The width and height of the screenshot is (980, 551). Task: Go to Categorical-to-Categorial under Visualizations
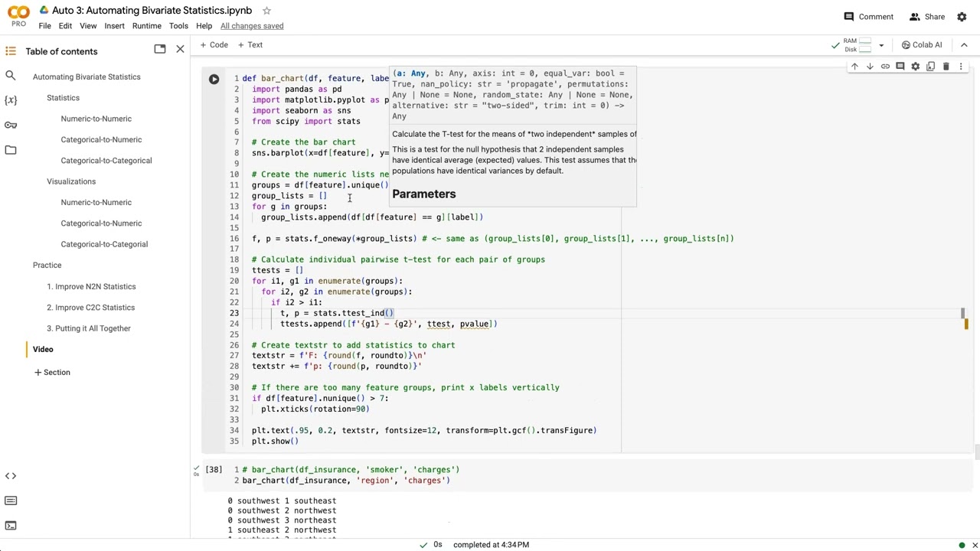click(104, 244)
